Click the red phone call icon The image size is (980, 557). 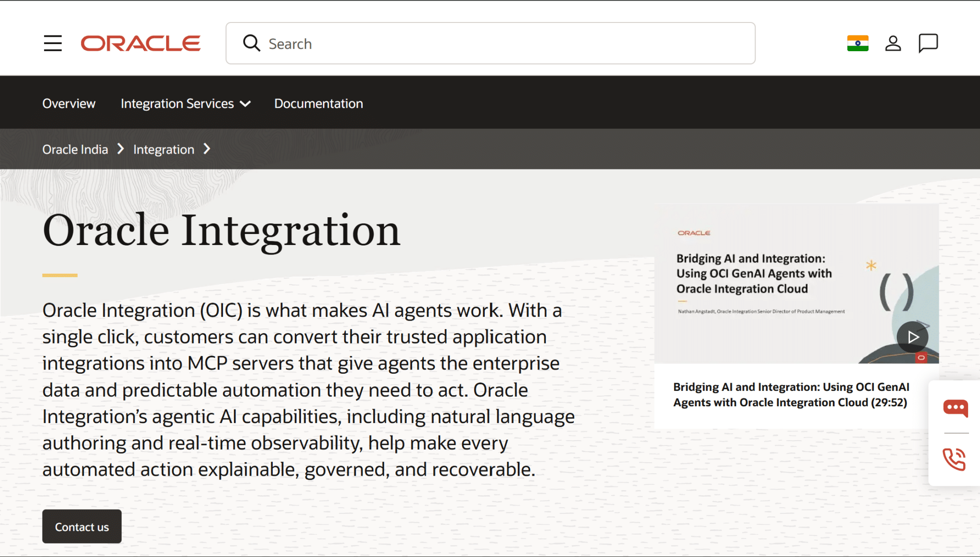(x=954, y=459)
